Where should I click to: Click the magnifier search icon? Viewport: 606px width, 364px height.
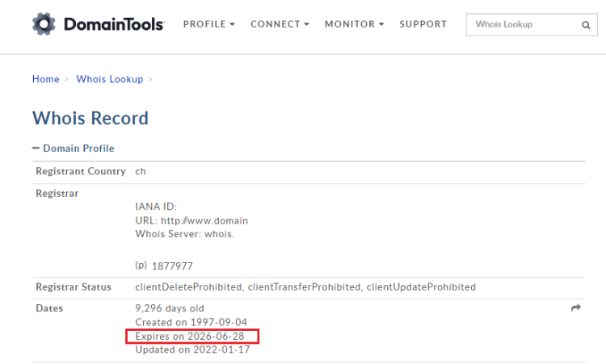(x=586, y=25)
